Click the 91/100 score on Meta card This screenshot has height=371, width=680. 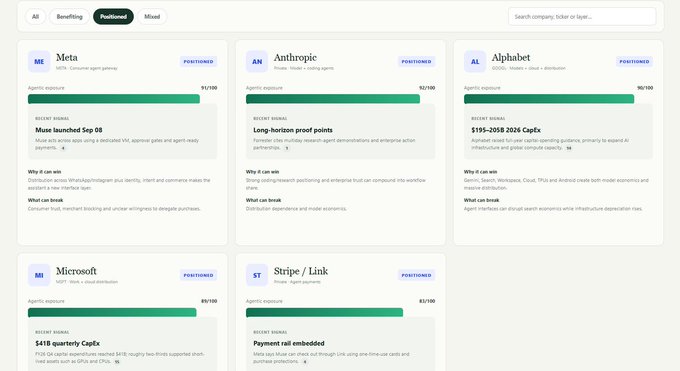(x=209, y=88)
